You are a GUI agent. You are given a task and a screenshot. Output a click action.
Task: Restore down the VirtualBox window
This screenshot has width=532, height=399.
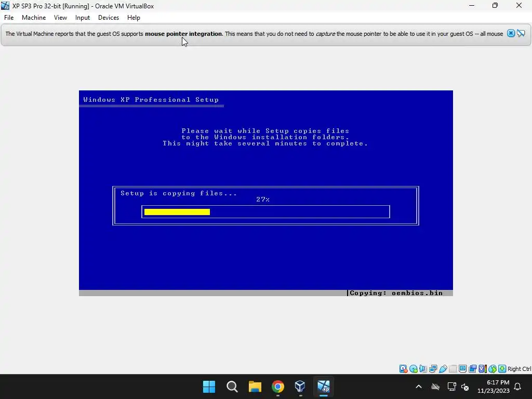point(495,6)
